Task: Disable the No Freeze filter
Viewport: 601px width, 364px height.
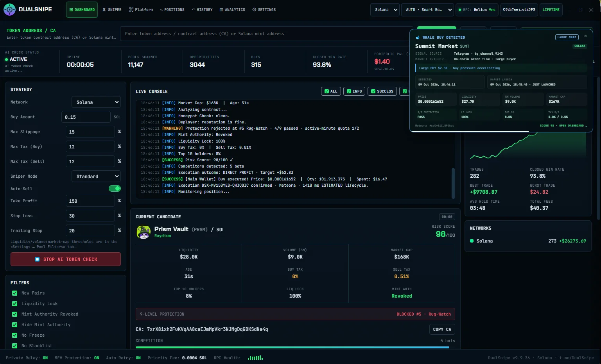Action: click(x=15, y=335)
